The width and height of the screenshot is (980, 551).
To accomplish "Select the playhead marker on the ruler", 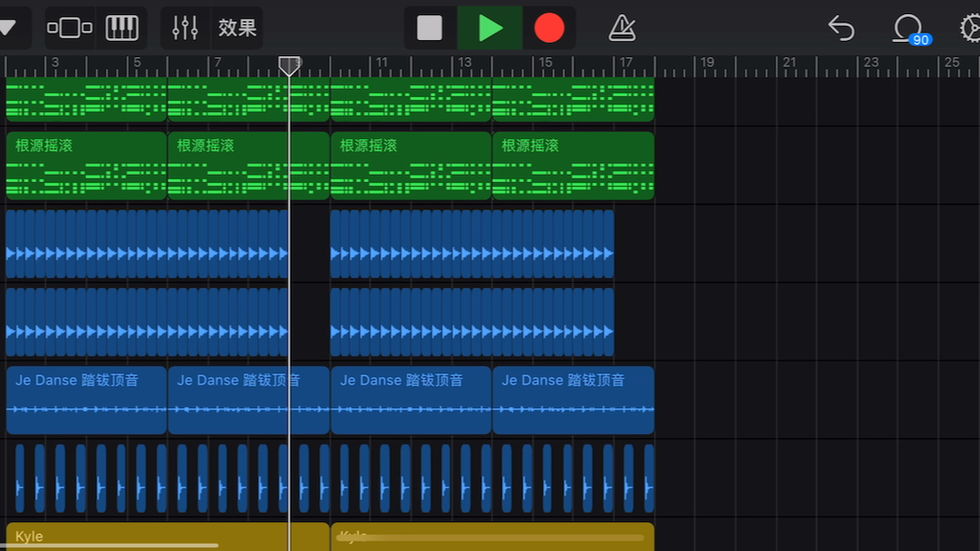I will coord(289,66).
